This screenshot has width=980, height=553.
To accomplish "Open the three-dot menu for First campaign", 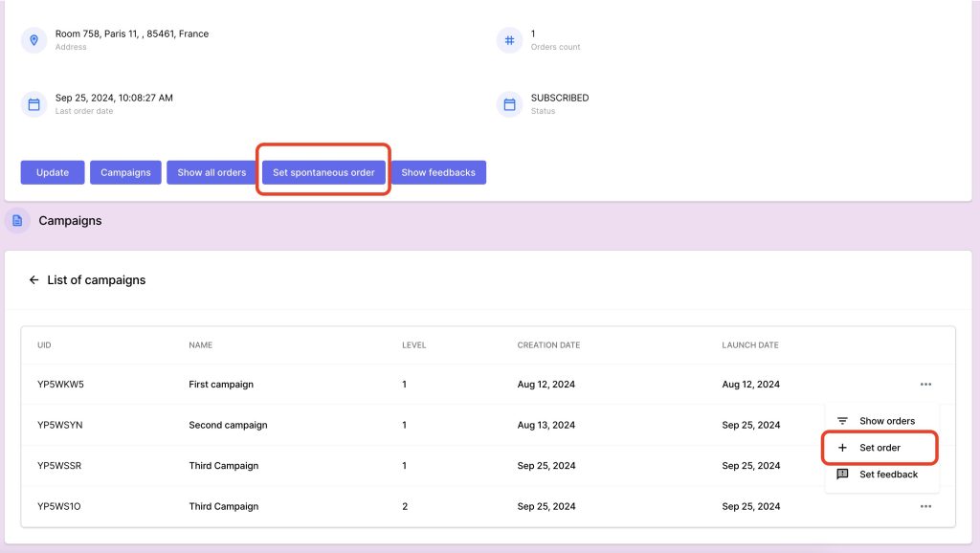I will [x=925, y=385].
